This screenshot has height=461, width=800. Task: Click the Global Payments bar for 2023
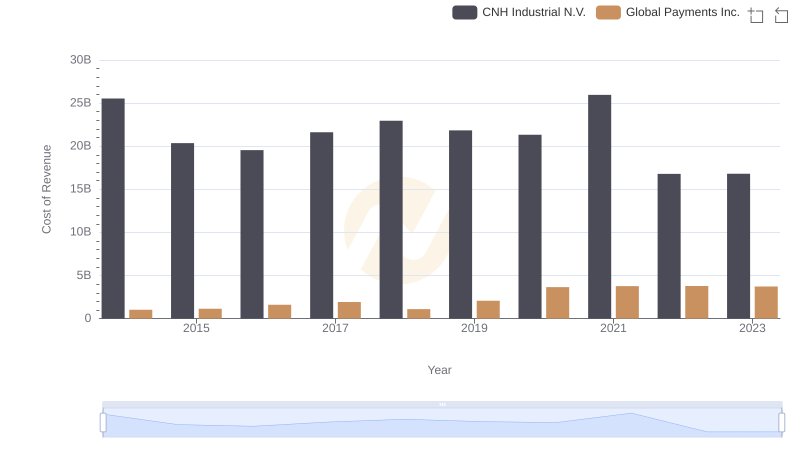coord(766,303)
